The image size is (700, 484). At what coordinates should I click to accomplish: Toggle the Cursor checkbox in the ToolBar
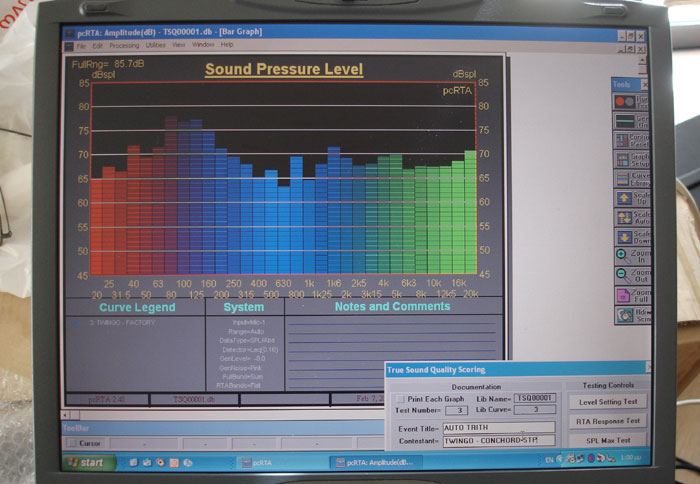71,442
